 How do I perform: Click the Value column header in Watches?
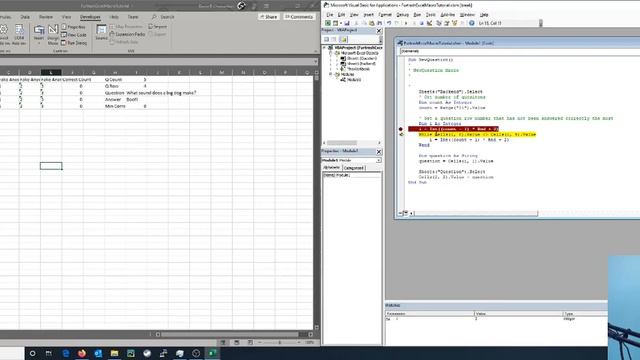click(518, 313)
